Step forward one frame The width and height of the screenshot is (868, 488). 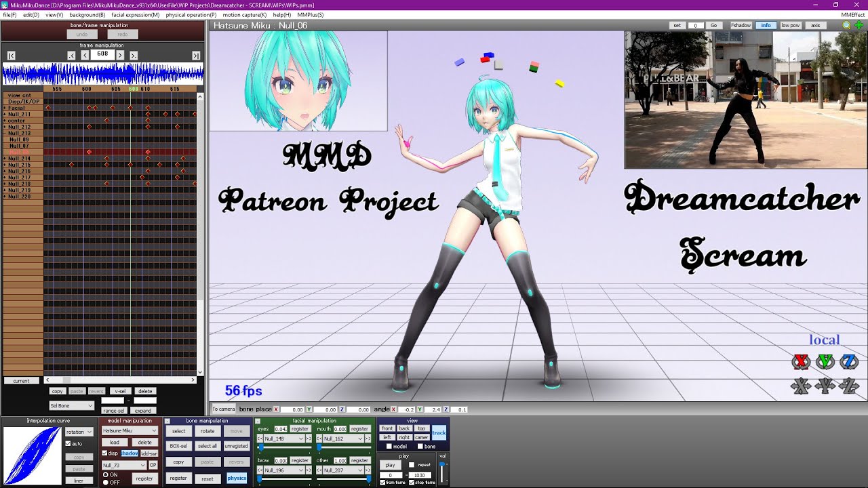tap(120, 56)
